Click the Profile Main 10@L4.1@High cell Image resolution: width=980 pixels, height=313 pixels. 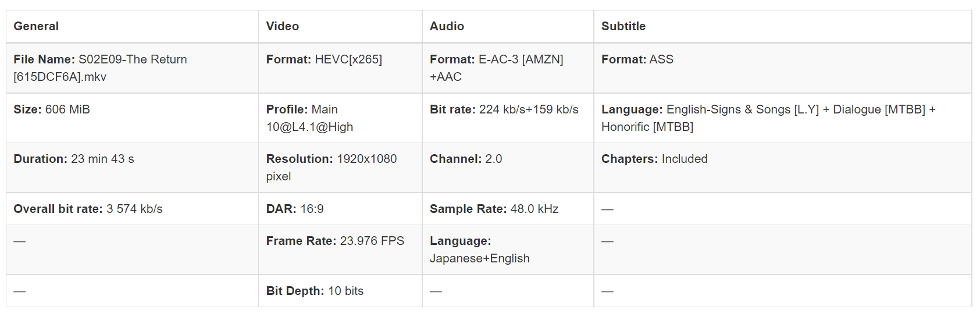point(309,118)
